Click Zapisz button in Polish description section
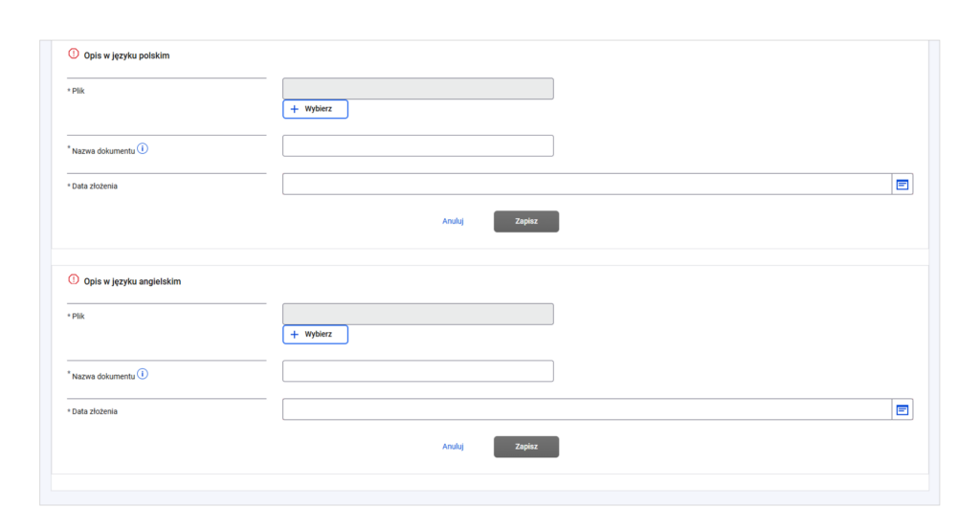Image resolution: width=980 pixels, height=529 pixels. pyautogui.click(x=525, y=221)
